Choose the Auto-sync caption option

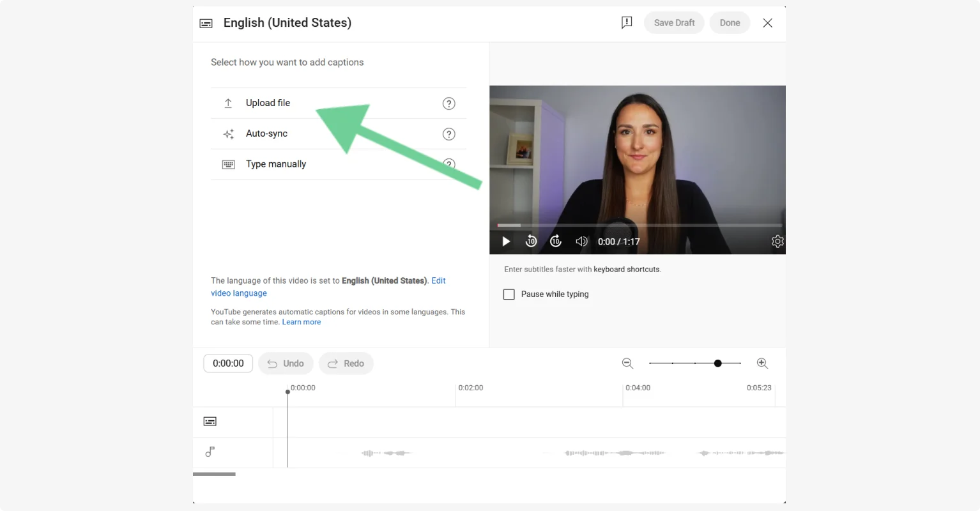[x=339, y=133]
